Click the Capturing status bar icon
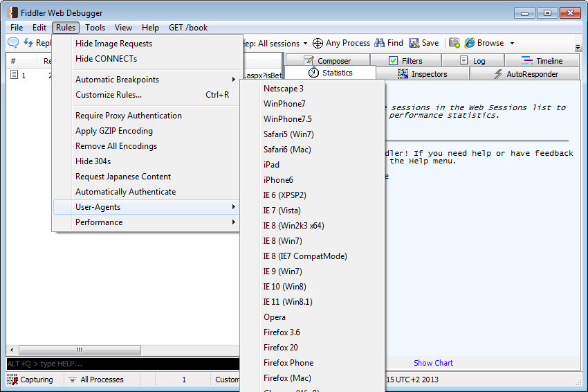588x392 pixels. tap(12, 380)
